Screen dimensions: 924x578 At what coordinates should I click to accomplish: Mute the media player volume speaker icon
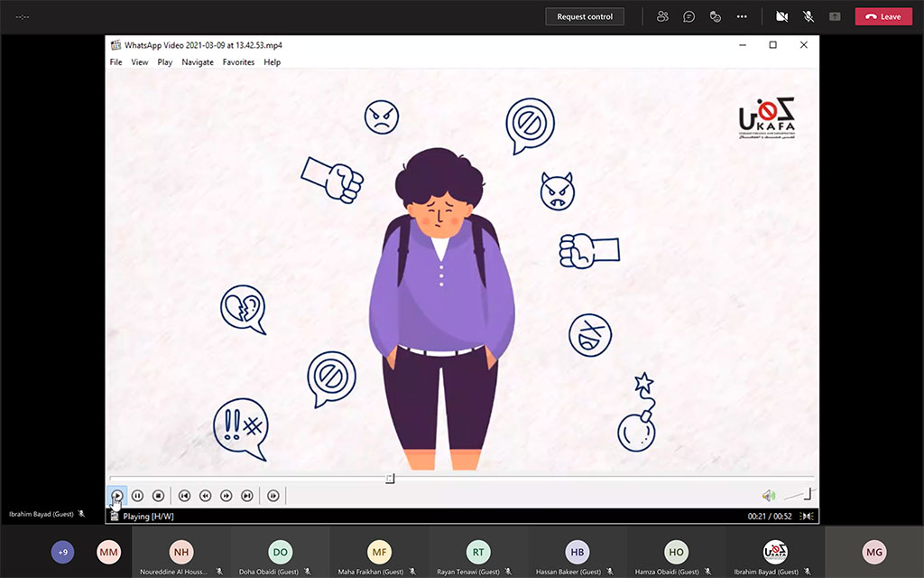768,496
